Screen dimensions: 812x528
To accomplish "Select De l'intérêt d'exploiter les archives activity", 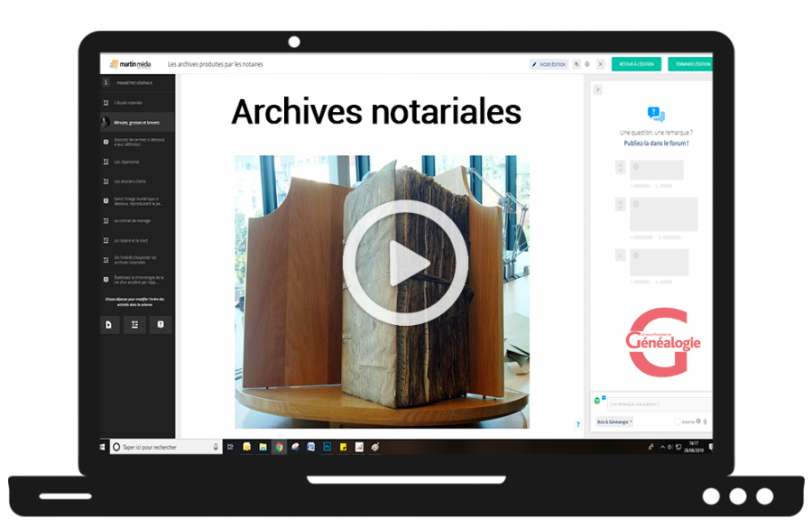I will click(135, 260).
